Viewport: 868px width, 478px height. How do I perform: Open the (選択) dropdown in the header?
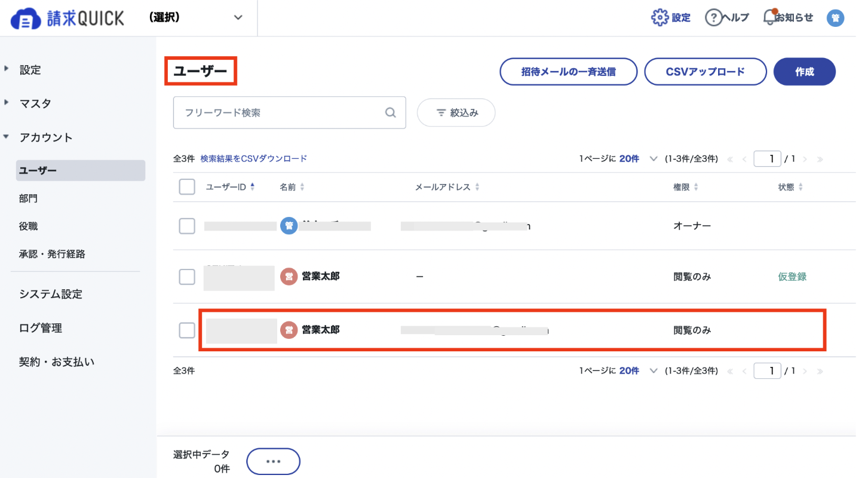click(197, 18)
